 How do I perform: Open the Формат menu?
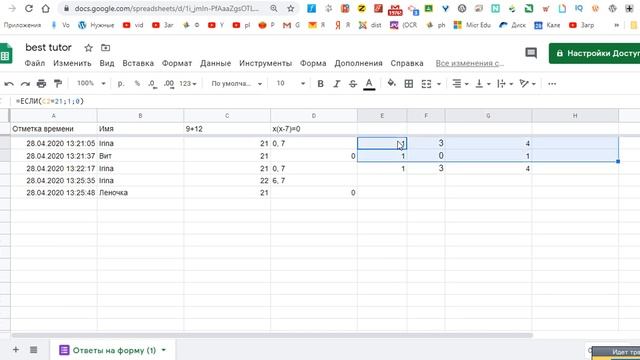click(177, 63)
